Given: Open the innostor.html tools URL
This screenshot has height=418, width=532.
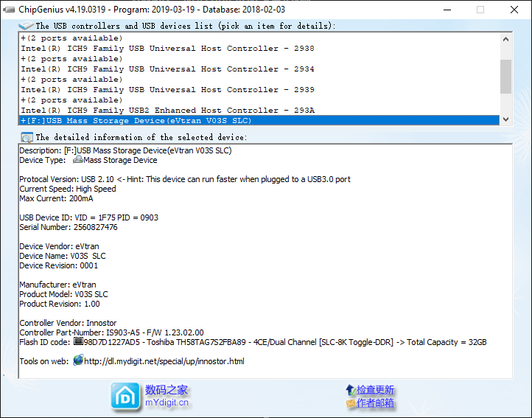Looking at the screenshot, I should point(164,361).
